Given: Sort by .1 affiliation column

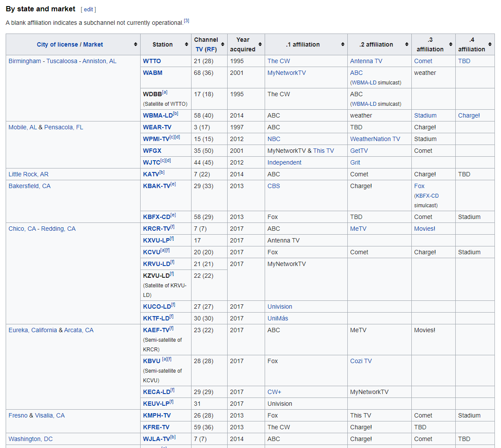Looking at the screenshot, I should 343,44.
